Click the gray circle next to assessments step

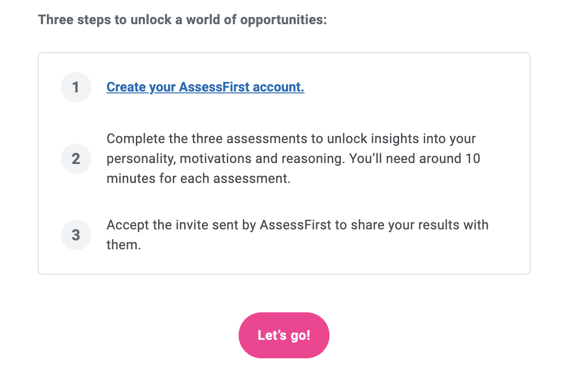(76, 158)
